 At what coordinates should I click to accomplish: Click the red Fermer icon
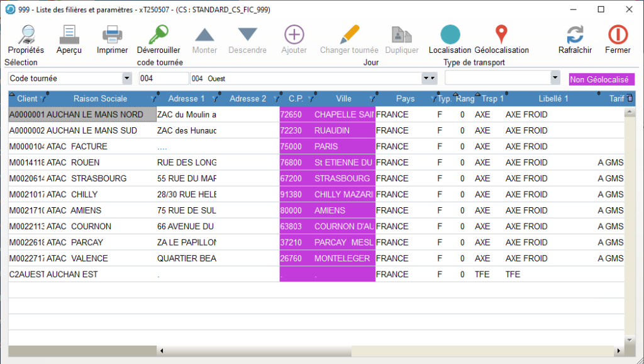click(618, 35)
